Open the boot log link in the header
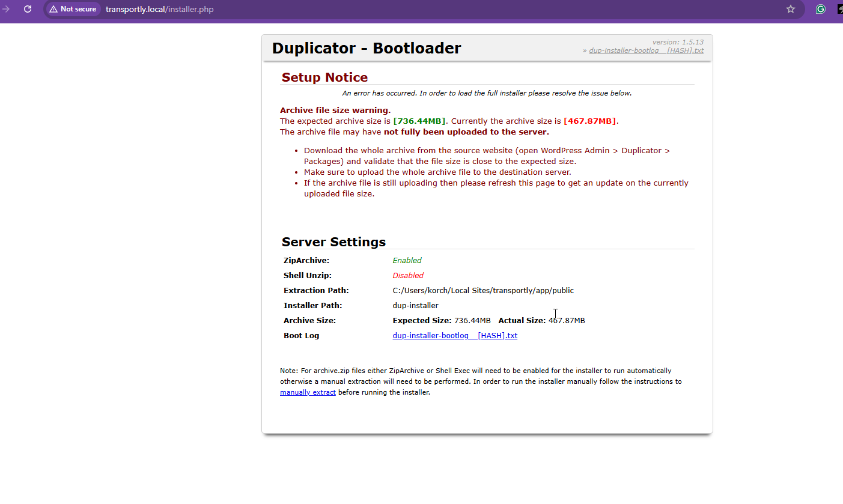 [x=646, y=50]
